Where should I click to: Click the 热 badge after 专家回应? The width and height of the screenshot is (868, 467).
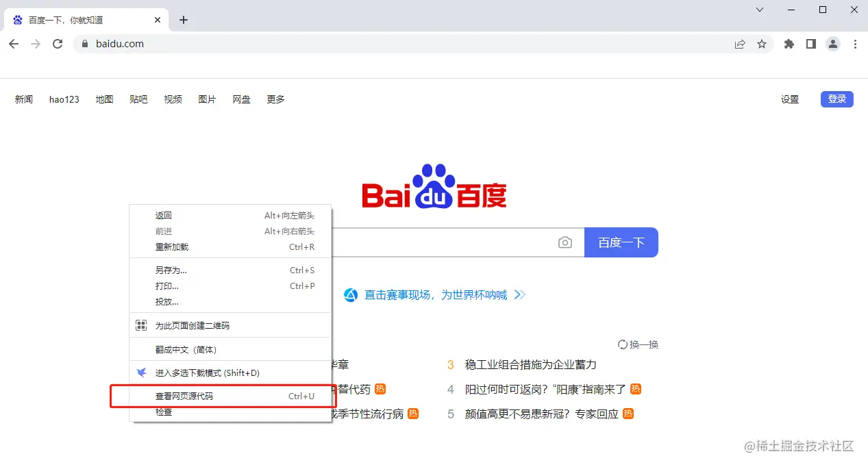click(628, 414)
